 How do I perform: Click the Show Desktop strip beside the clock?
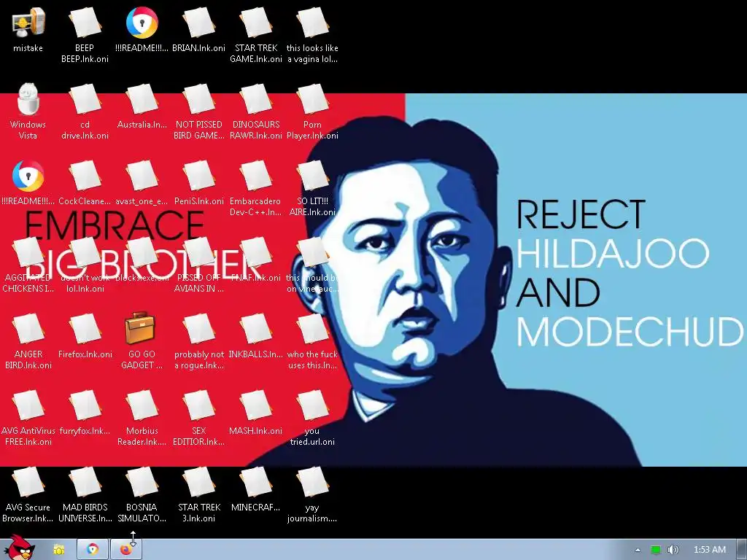(x=741, y=550)
